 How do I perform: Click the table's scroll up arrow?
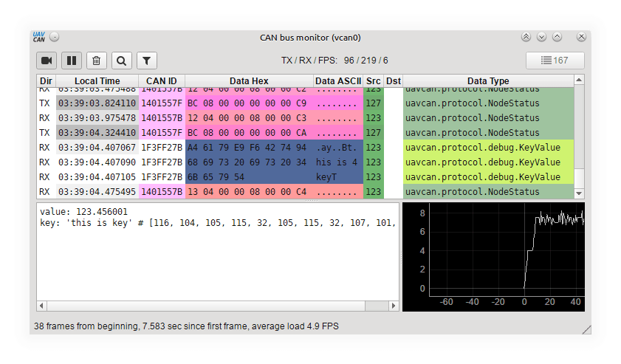[x=579, y=80]
